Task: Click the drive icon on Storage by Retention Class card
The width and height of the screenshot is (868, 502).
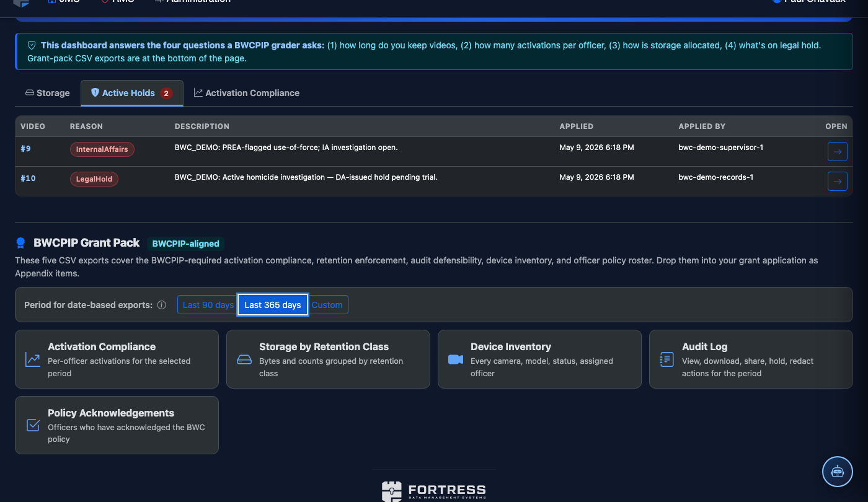Action: point(244,359)
